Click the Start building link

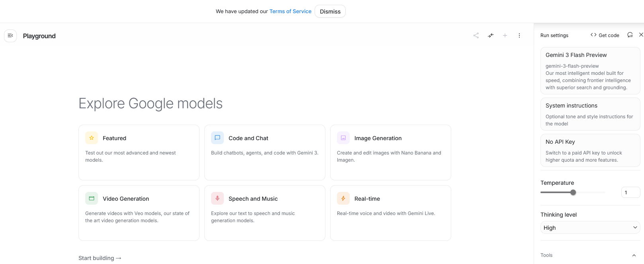[x=100, y=258]
